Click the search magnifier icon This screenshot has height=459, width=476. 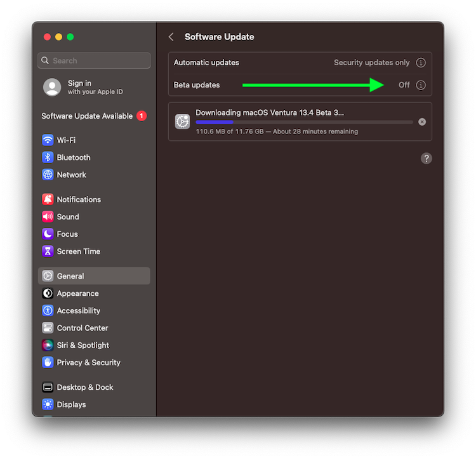(x=45, y=60)
